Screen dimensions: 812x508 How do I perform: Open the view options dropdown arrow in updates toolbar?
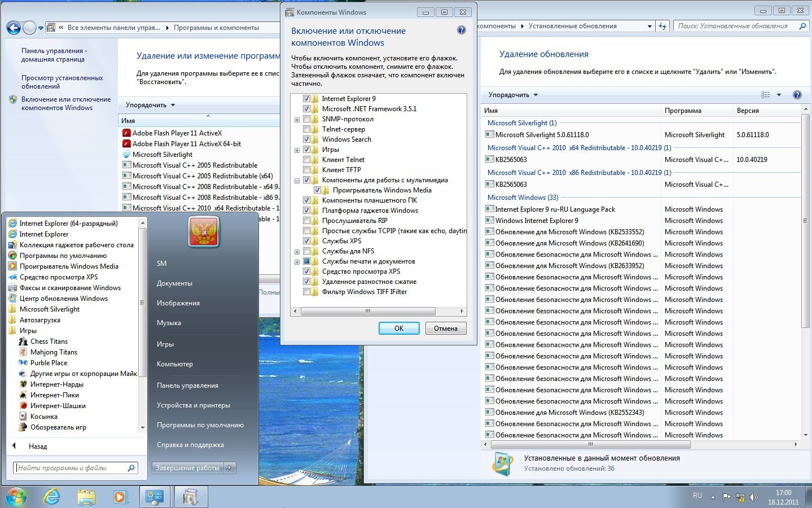779,95
